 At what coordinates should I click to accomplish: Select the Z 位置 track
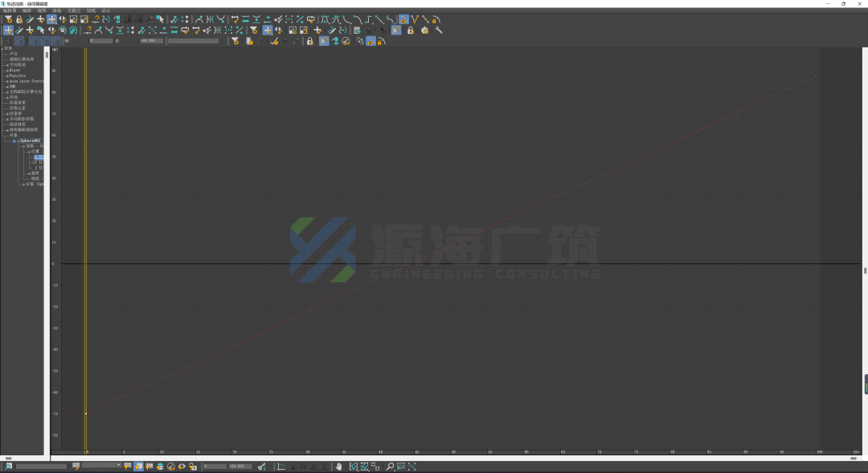pyautogui.click(x=39, y=168)
